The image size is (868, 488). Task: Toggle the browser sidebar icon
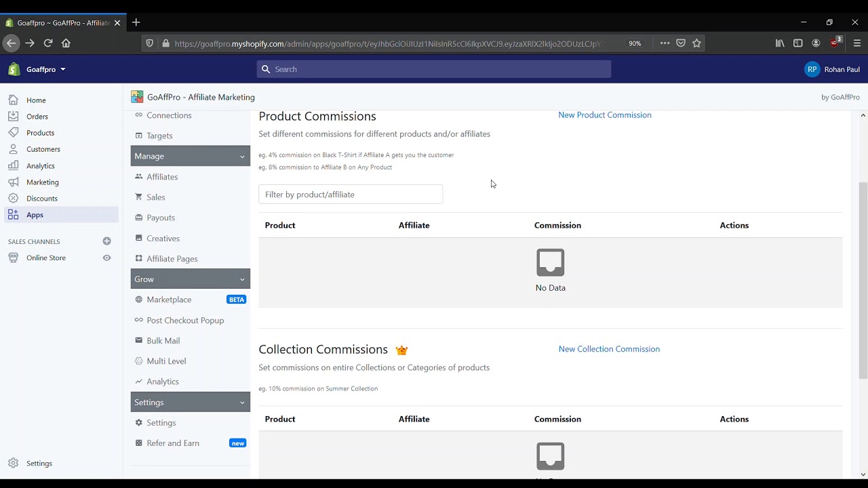tap(798, 43)
